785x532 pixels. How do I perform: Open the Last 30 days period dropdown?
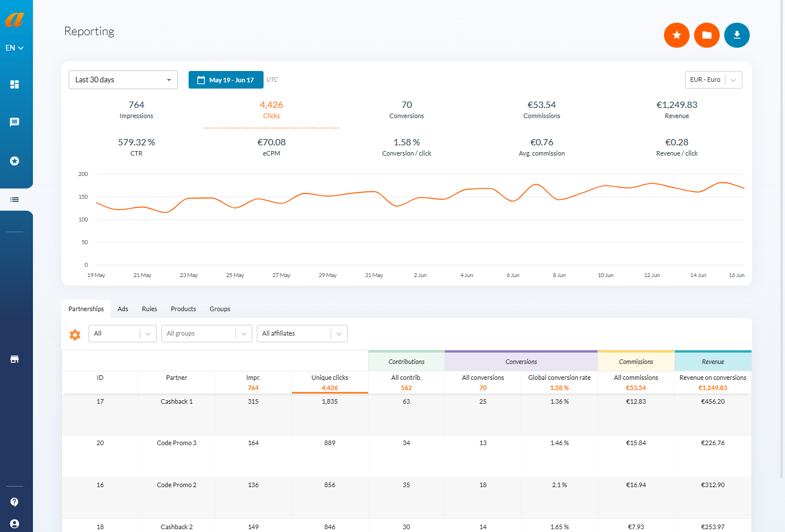(x=123, y=79)
